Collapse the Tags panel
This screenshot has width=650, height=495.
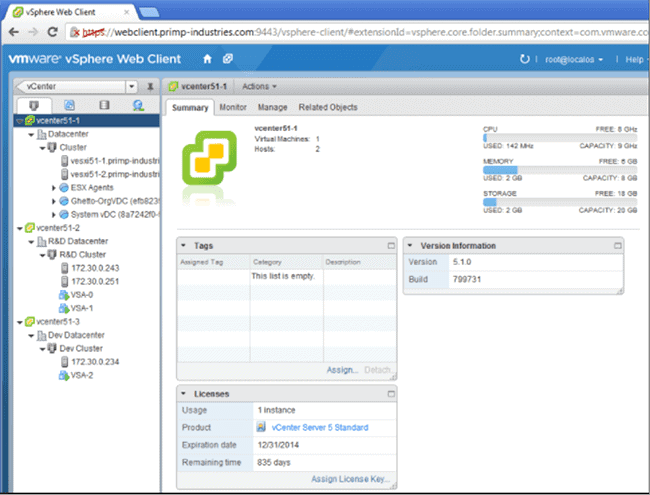pyautogui.click(x=183, y=245)
